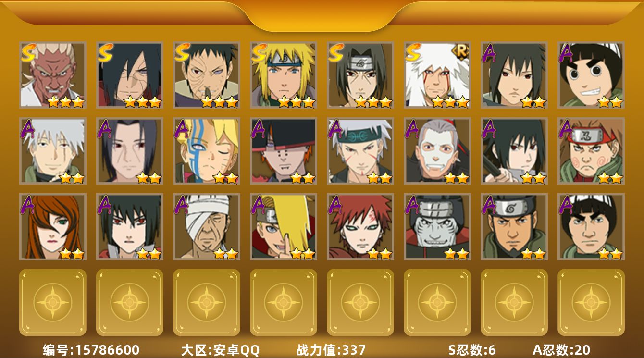Click the blue-skinned shark-faced ninja portrait

(x=437, y=227)
